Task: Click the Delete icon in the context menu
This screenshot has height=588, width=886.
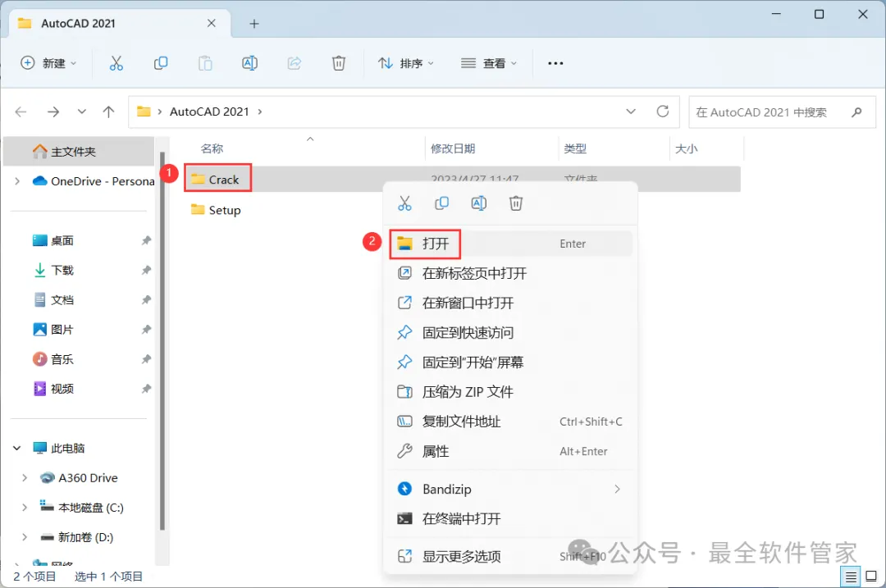Action: [x=516, y=203]
